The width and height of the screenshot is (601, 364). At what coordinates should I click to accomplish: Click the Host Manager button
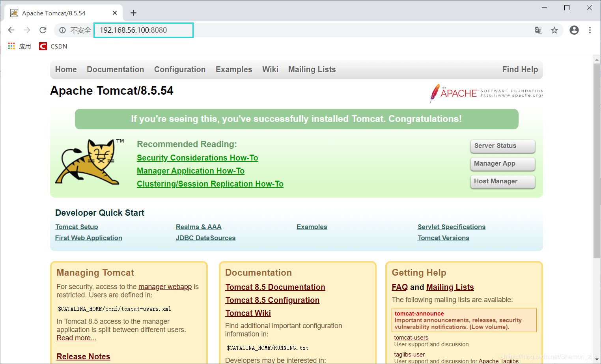click(503, 181)
